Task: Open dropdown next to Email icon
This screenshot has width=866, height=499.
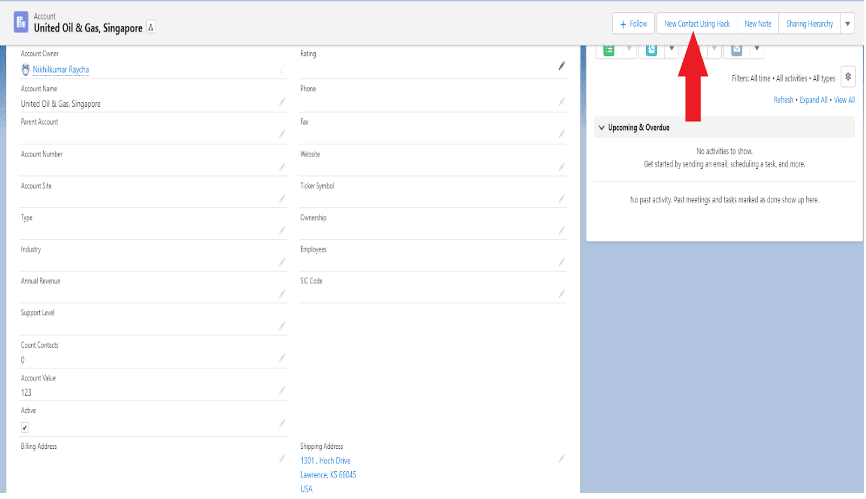Action: (x=757, y=49)
